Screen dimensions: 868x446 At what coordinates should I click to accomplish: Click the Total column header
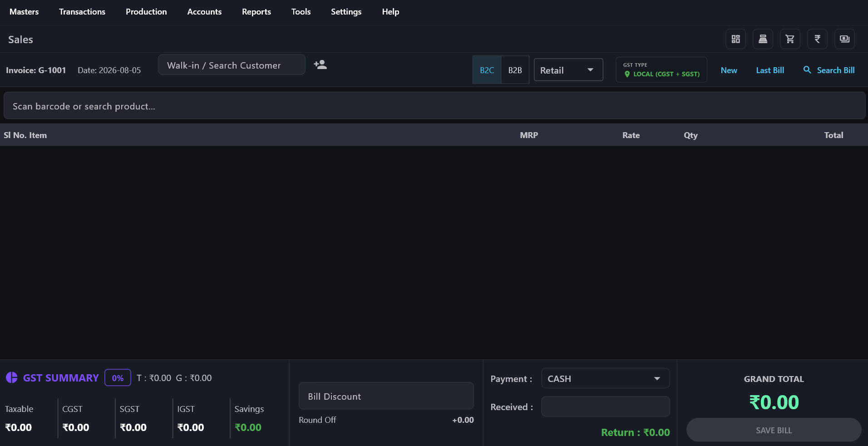pyautogui.click(x=833, y=135)
